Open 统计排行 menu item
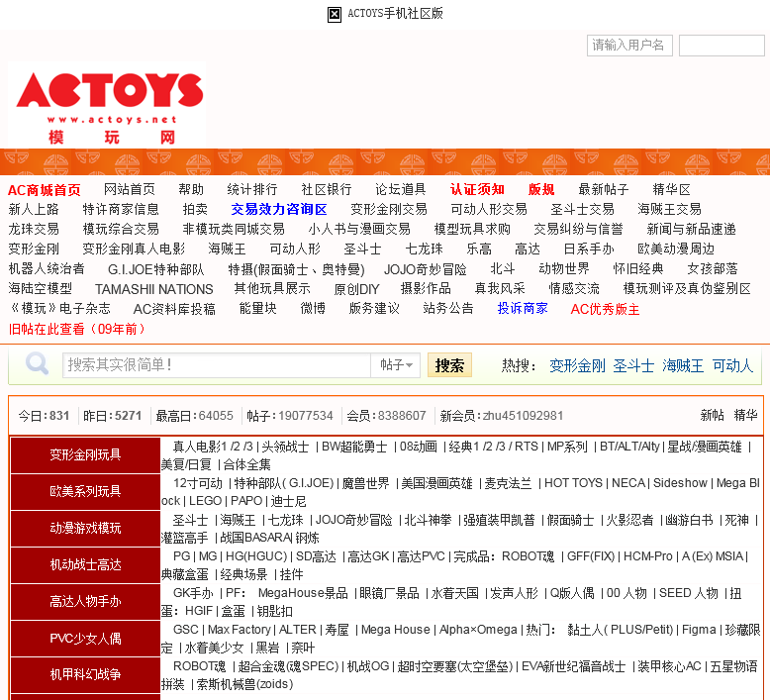 pyautogui.click(x=252, y=190)
